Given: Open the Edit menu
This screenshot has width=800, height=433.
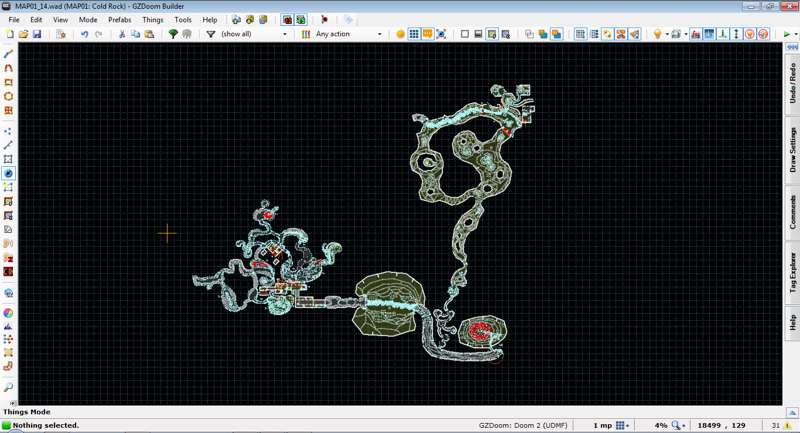Looking at the screenshot, I should coord(36,20).
